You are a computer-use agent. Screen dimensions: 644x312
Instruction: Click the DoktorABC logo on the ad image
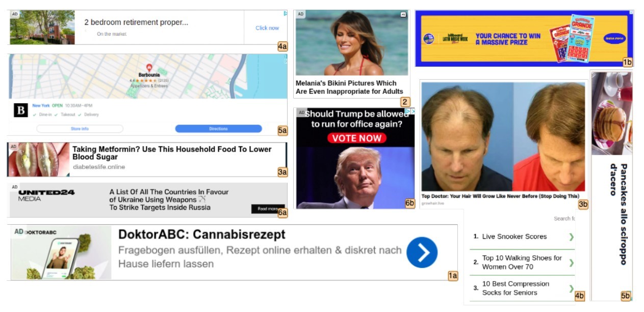(x=41, y=232)
